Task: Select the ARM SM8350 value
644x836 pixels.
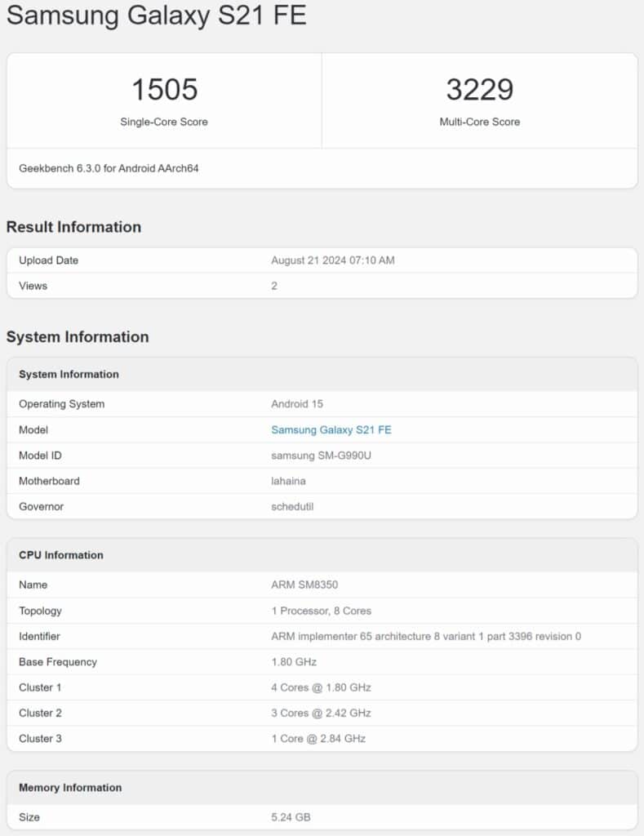Action: tap(304, 585)
